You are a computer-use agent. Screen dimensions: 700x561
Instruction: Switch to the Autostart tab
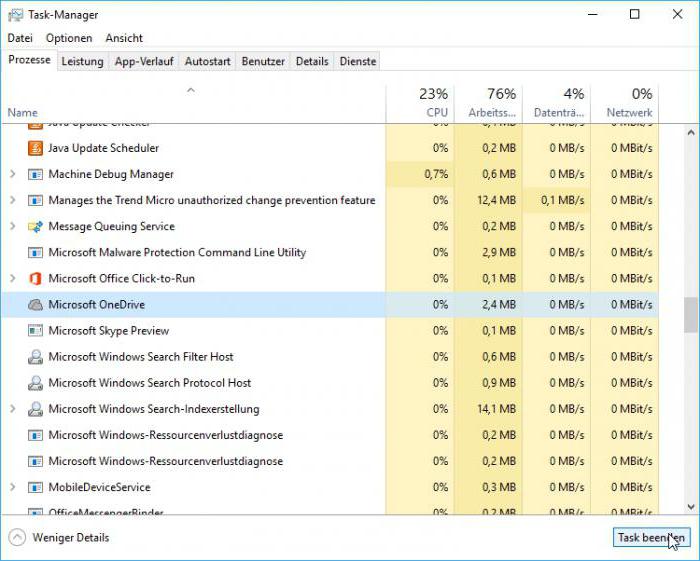click(208, 61)
